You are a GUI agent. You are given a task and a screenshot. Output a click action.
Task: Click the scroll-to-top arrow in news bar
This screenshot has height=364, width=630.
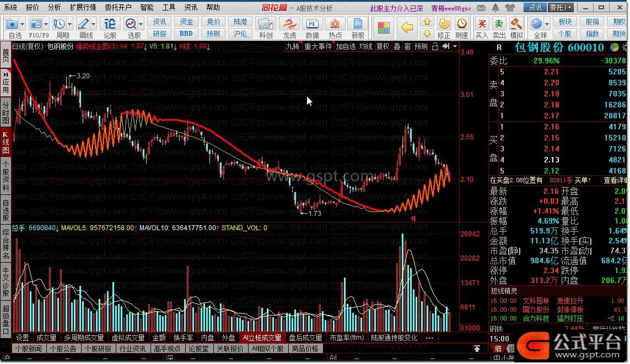click(477, 349)
